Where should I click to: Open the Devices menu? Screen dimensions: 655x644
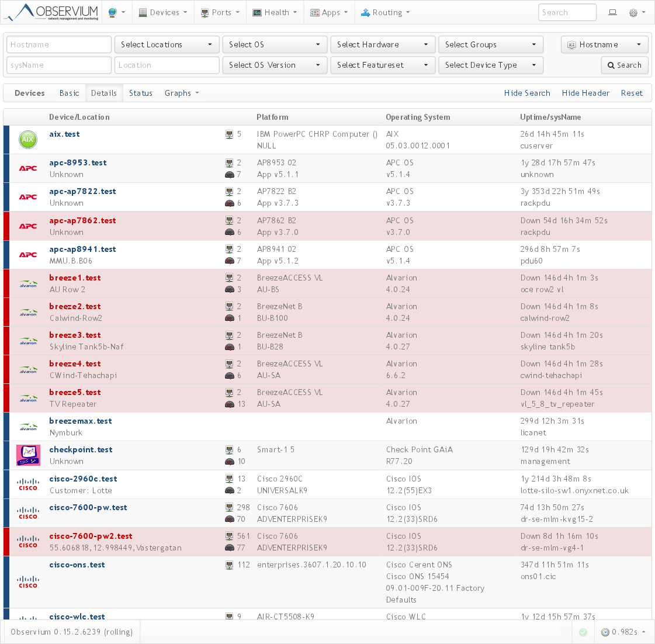tap(163, 12)
